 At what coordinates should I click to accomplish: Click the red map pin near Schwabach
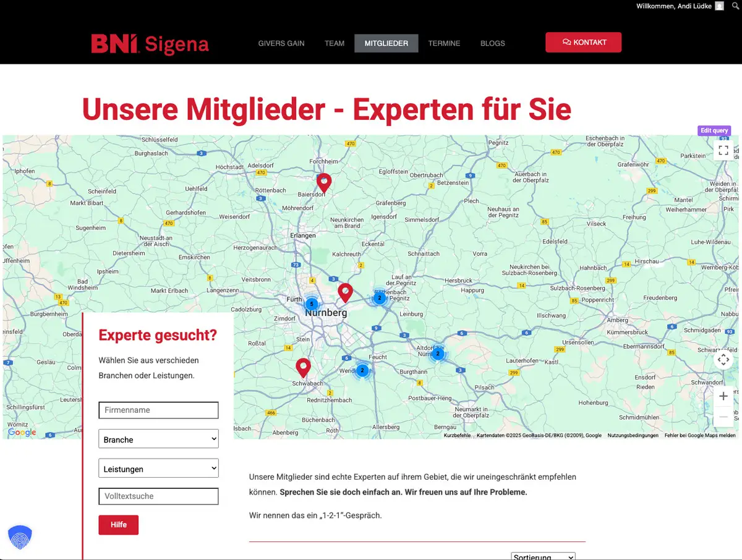pos(303,367)
